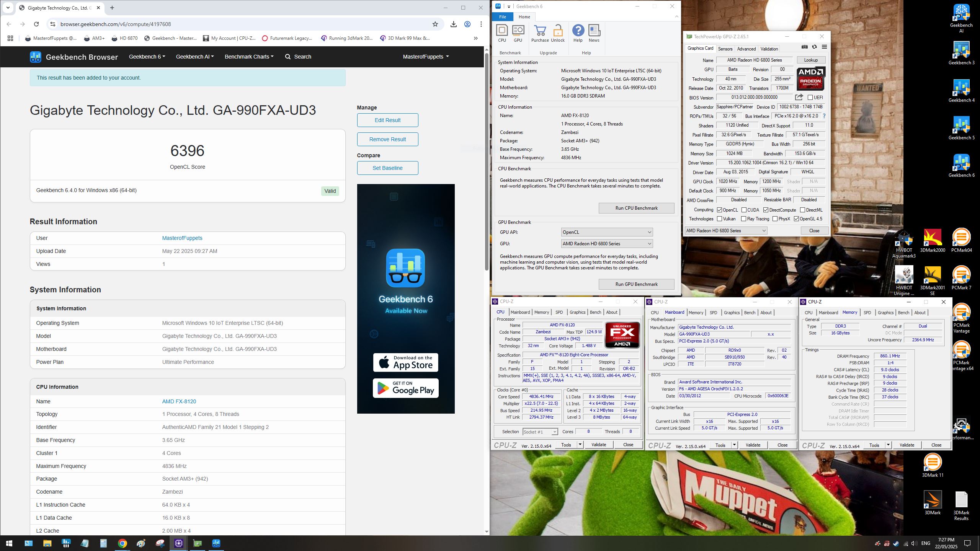Show hidden bookmarks with the double chevron
The image size is (980, 551).
[x=475, y=38]
